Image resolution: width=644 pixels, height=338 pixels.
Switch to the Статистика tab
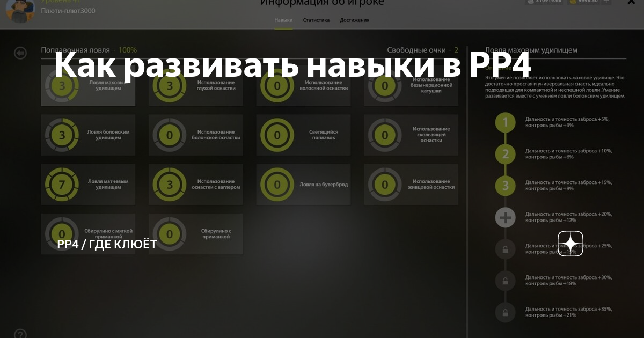(x=316, y=20)
